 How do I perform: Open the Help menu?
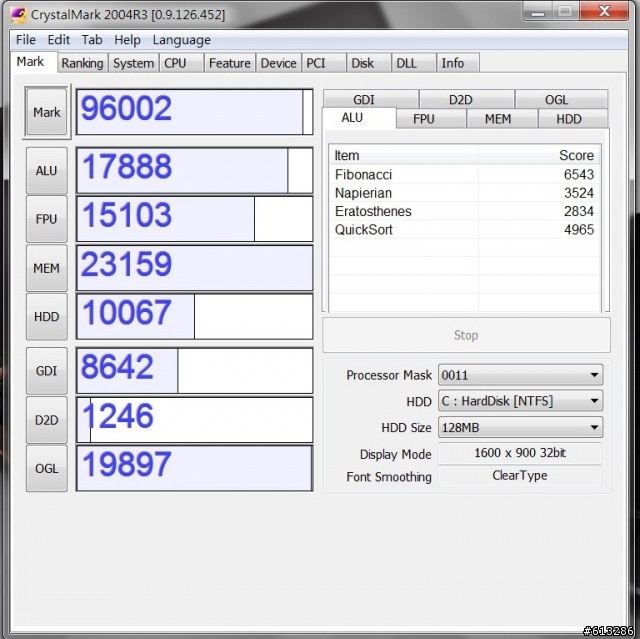pyautogui.click(x=127, y=40)
